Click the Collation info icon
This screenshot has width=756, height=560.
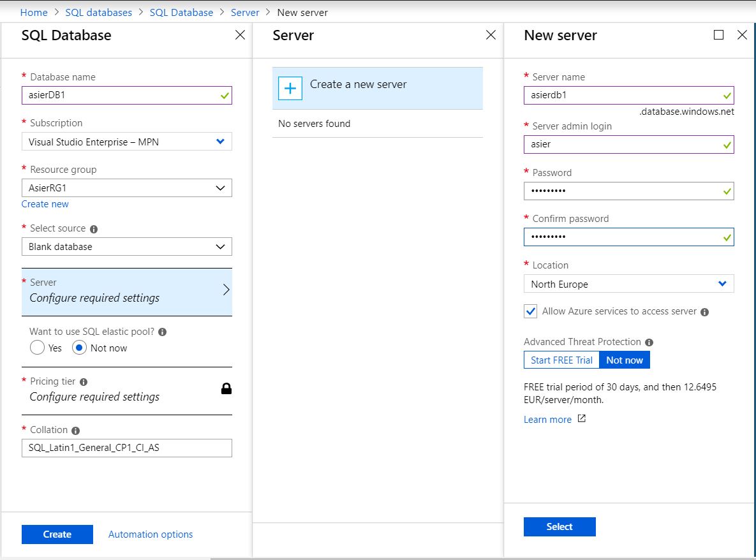[75, 430]
